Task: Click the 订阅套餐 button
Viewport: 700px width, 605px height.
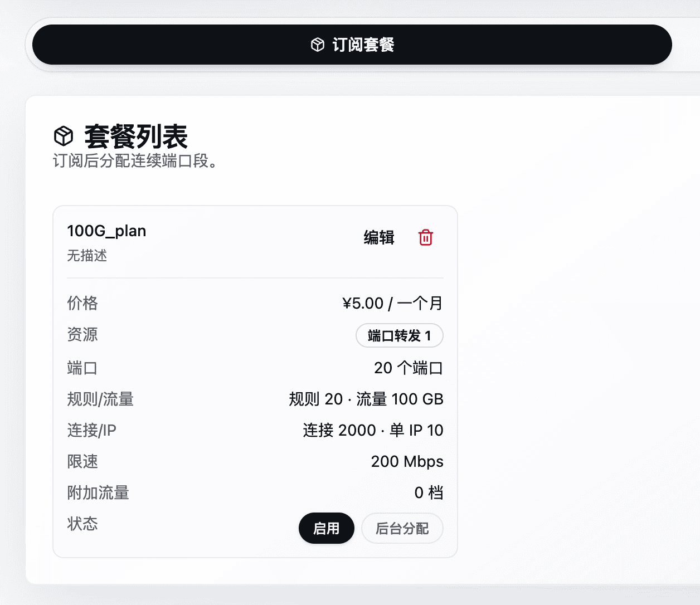Action: click(352, 45)
